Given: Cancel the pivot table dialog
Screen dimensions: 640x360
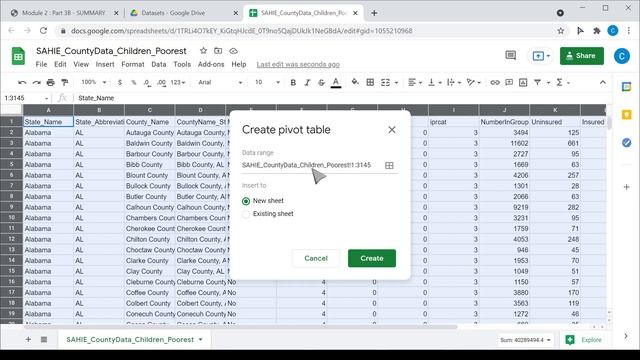Looking at the screenshot, I should tap(316, 258).
